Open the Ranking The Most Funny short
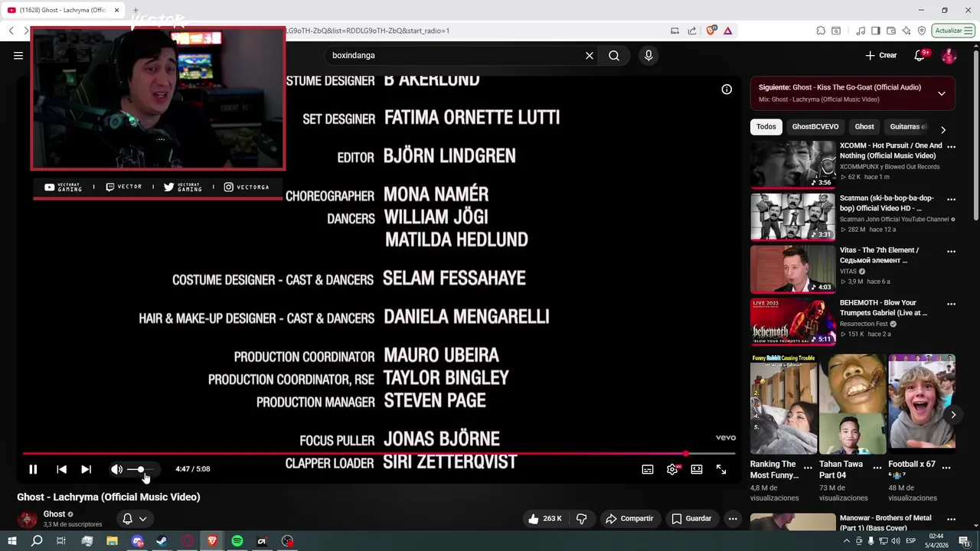Viewport: 980px width, 551px height. pos(783,404)
